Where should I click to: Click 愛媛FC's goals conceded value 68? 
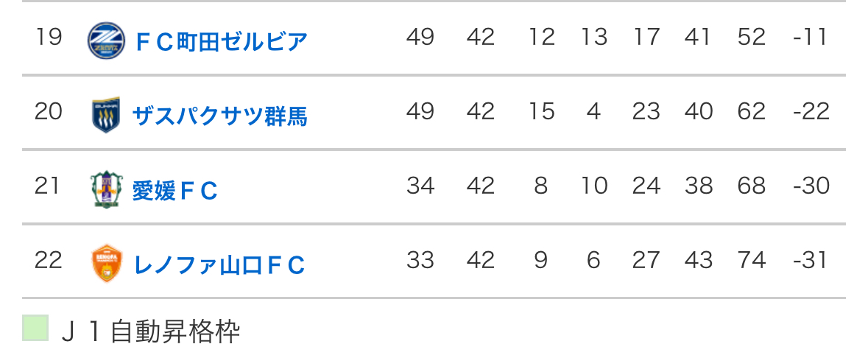click(x=752, y=186)
